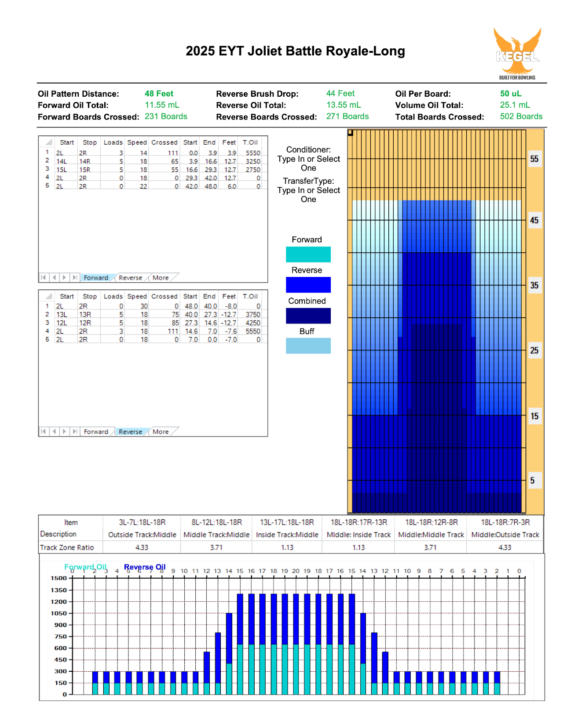The width and height of the screenshot is (563, 728).
Task: Jump to last sheet in upper load table
Action: point(75,277)
